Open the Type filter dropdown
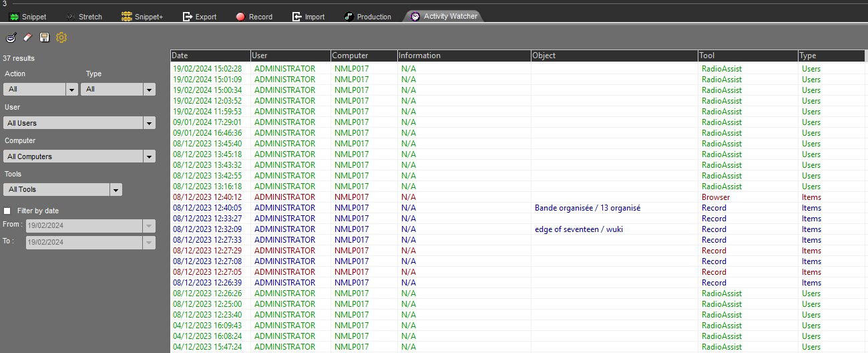This screenshot has height=353, width=868. pos(150,90)
